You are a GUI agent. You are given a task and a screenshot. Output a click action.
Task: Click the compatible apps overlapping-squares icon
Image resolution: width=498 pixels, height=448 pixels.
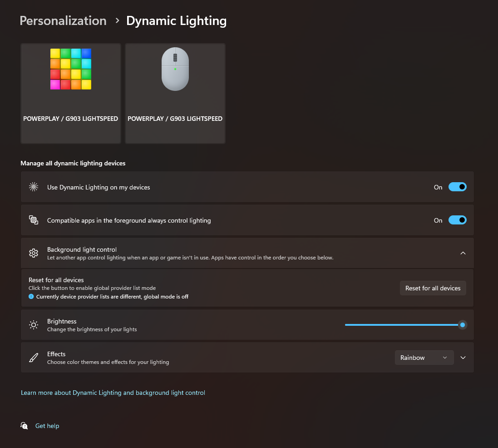point(34,220)
